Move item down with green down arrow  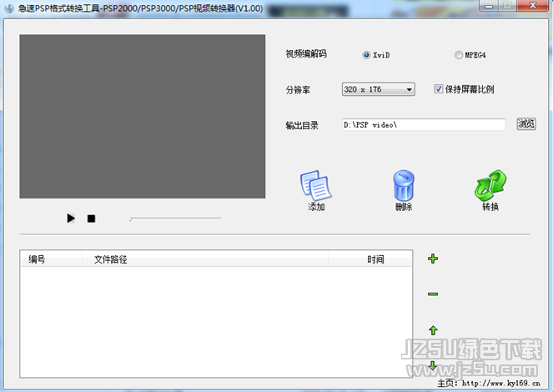(433, 365)
